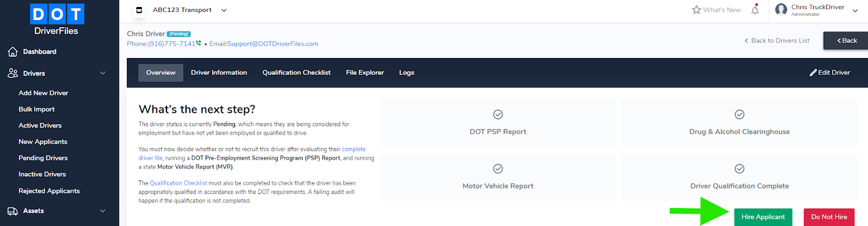Click the DOT PSP Report card
The width and height of the screenshot is (868, 226).
pyautogui.click(x=498, y=122)
